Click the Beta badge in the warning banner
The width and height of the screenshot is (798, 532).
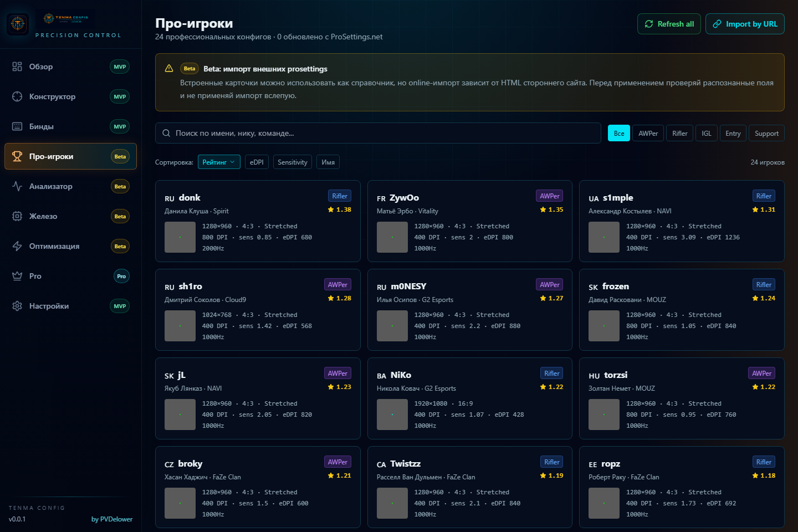pyautogui.click(x=190, y=69)
